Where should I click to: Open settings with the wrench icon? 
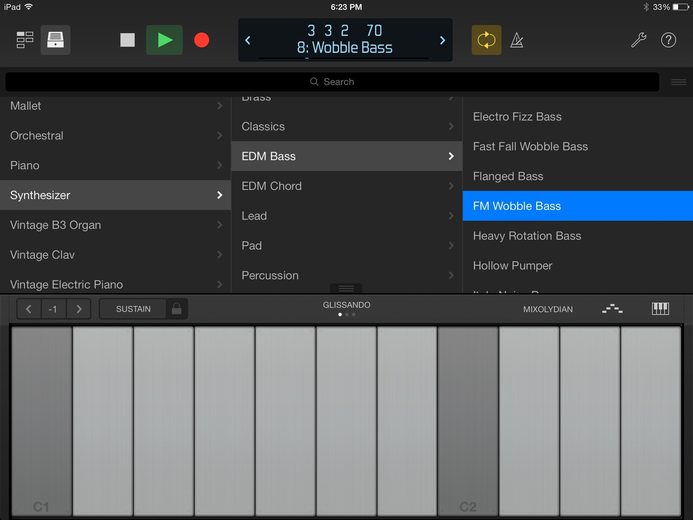click(x=638, y=40)
